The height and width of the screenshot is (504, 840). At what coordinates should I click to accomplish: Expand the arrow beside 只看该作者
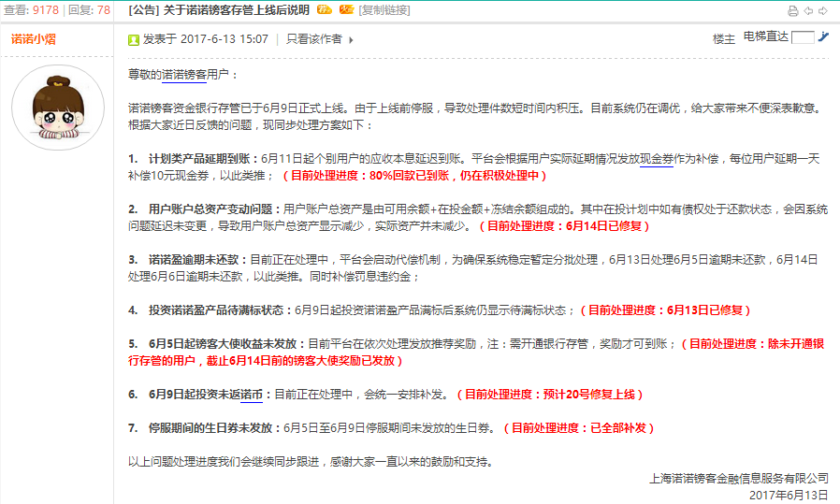coord(351,39)
